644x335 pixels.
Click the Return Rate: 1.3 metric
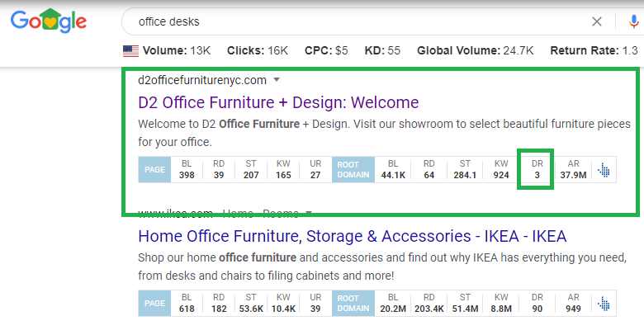pyautogui.click(x=594, y=51)
